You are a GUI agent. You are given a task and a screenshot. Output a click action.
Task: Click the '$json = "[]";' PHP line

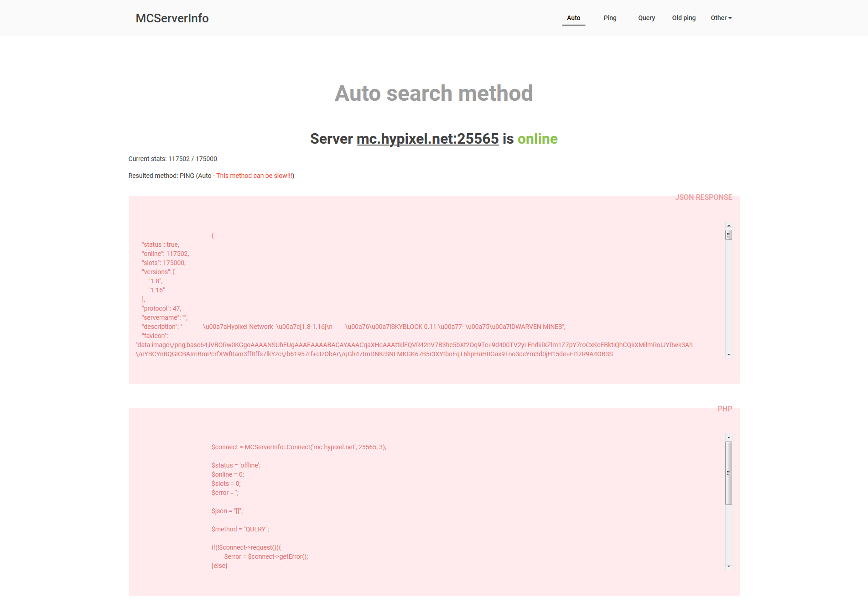227,511
